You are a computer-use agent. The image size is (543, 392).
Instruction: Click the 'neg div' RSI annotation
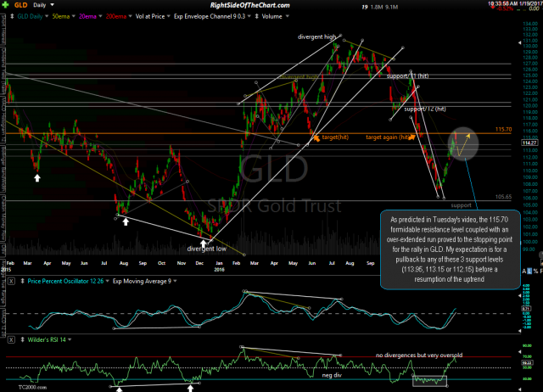[x=332, y=375]
